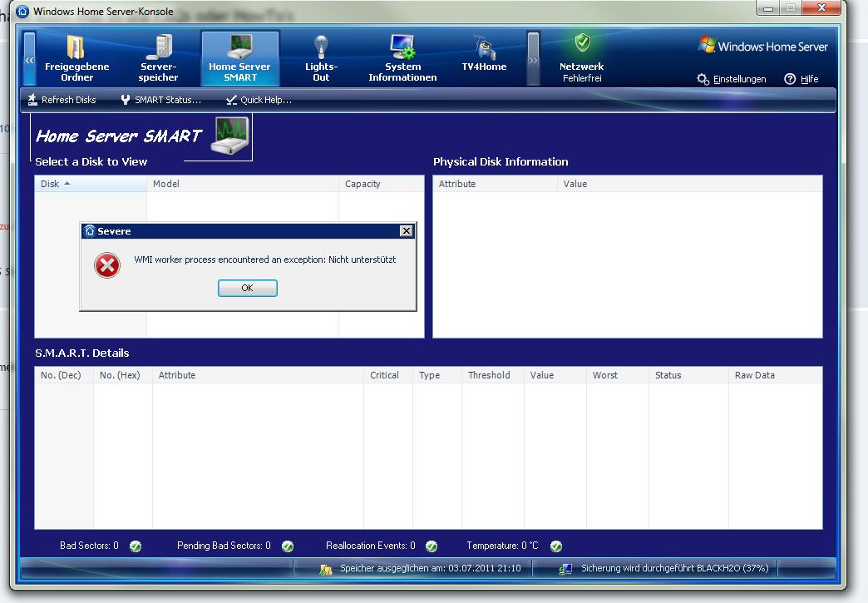The height and width of the screenshot is (603, 868).
Task: Click the Bad Sectors: 0 label
Action: [89, 546]
